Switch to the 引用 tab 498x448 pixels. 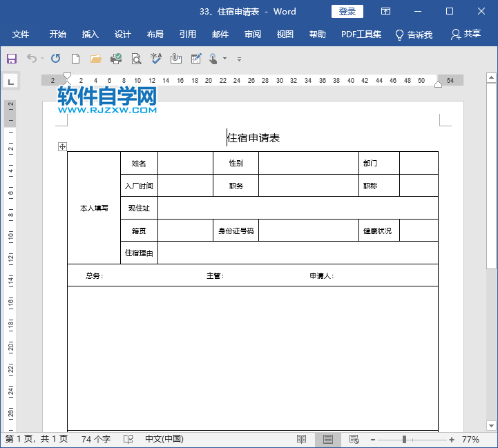click(188, 34)
